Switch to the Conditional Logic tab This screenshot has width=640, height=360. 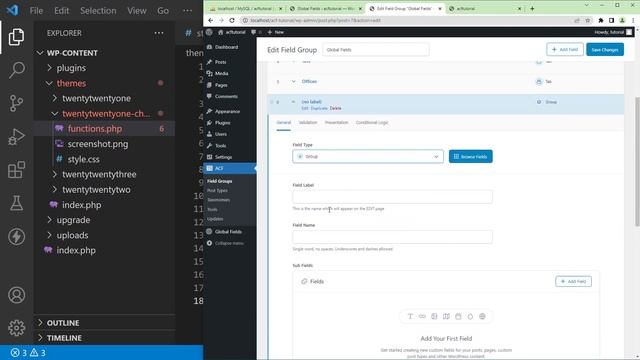tap(371, 122)
